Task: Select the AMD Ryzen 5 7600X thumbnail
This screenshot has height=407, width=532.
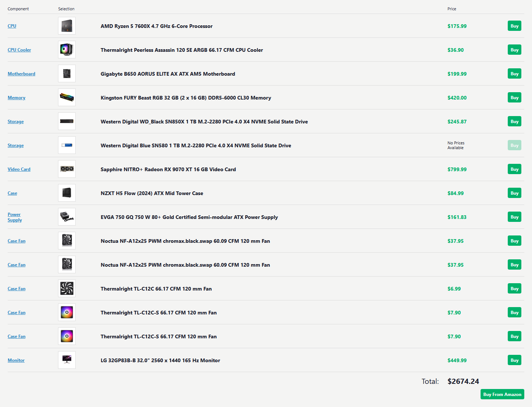Action: pos(67,26)
